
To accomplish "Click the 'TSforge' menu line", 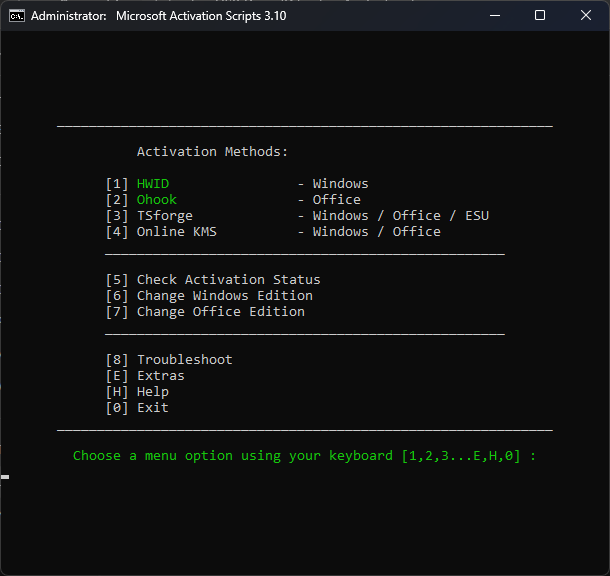I will pyautogui.click(x=165, y=215).
